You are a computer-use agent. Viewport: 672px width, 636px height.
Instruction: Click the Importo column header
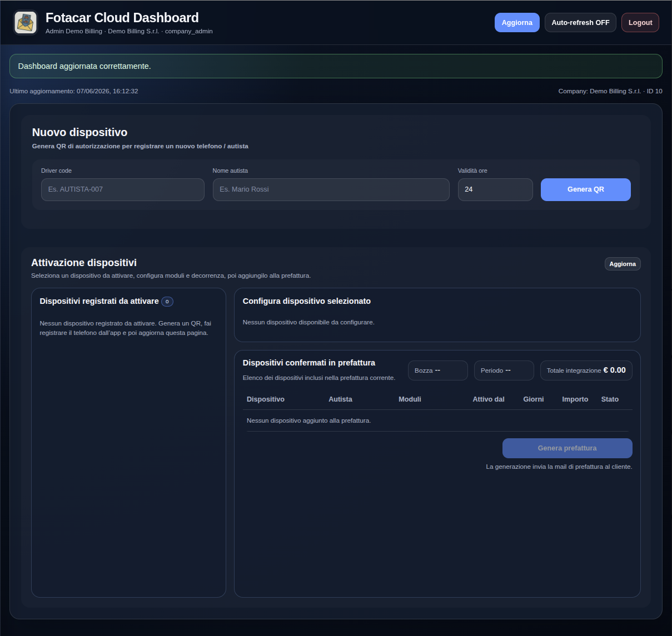tap(575, 399)
